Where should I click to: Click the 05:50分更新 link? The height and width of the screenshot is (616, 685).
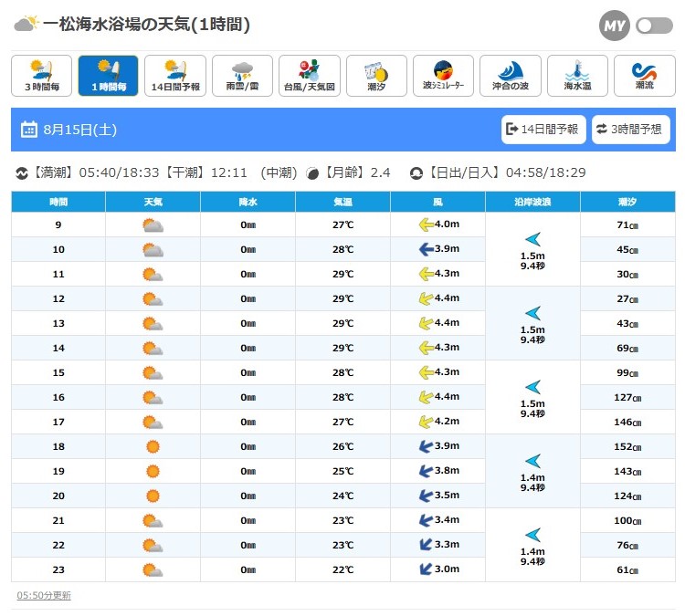coord(44,596)
